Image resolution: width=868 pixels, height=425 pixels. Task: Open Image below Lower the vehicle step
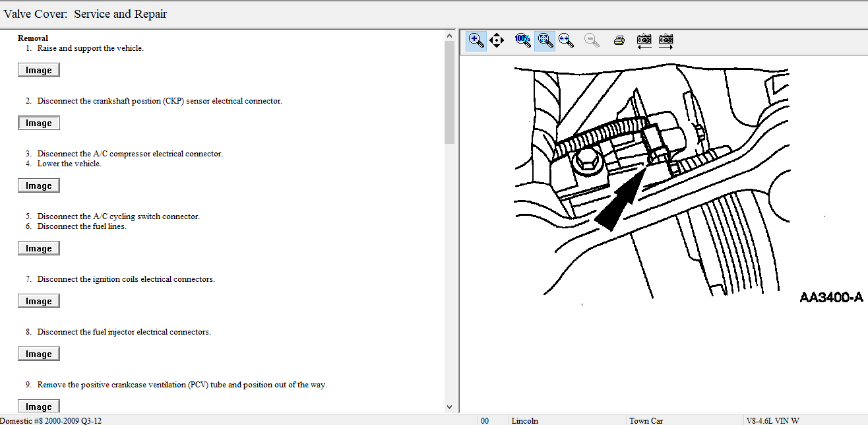pyautogui.click(x=39, y=186)
